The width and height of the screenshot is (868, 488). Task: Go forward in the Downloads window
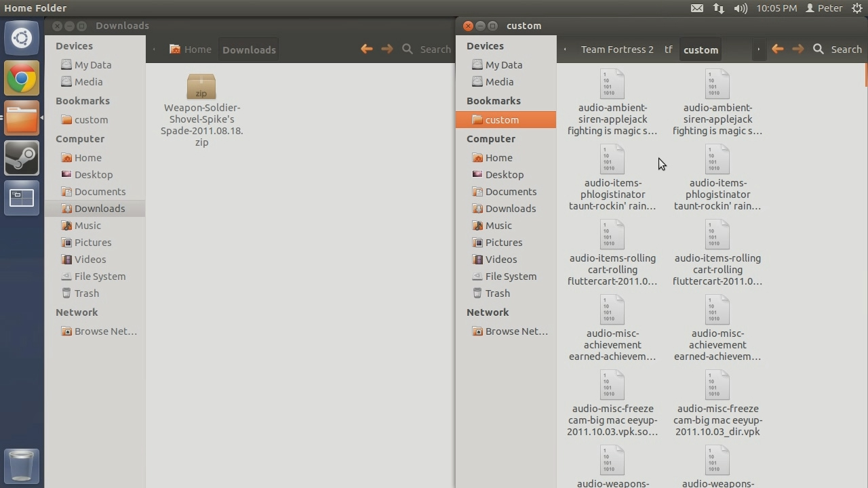(387, 49)
